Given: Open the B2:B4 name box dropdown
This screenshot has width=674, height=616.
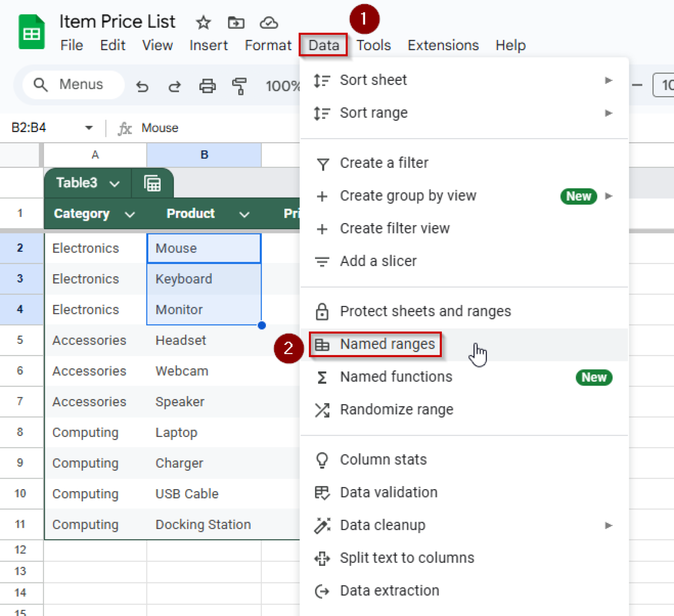Looking at the screenshot, I should pyautogui.click(x=89, y=128).
